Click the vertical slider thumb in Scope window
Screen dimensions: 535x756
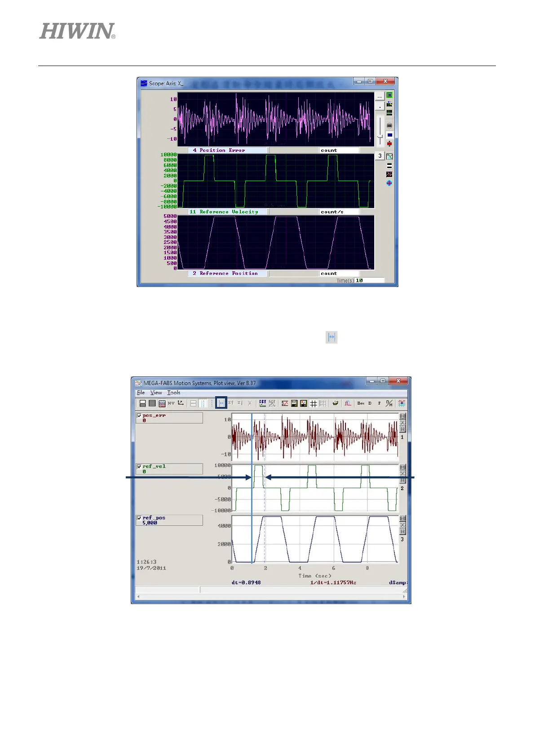380,136
